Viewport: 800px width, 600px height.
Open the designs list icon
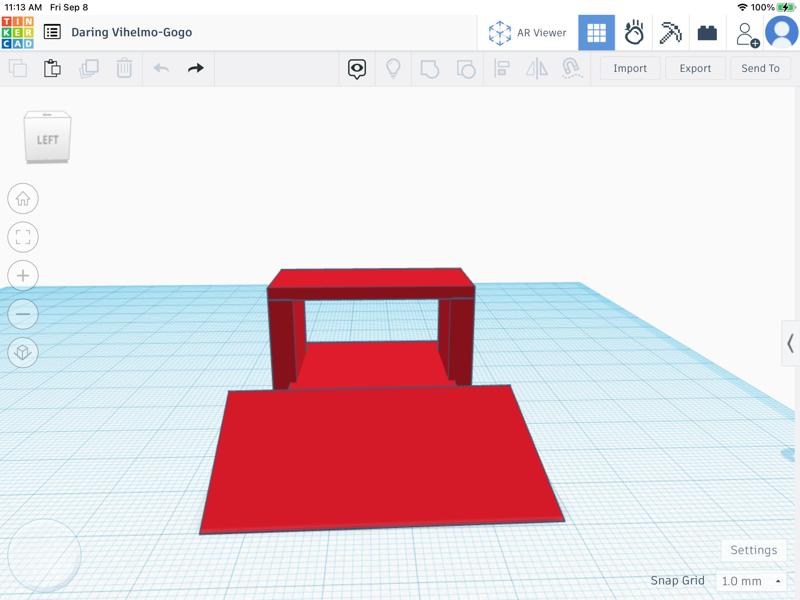[x=52, y=32]
